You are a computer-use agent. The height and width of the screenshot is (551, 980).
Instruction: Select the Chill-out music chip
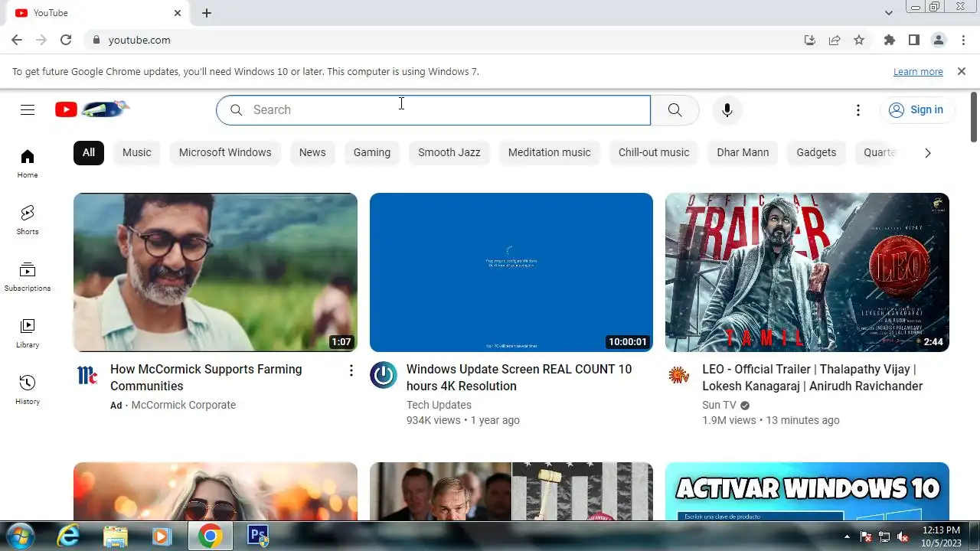tap(654, 152)
